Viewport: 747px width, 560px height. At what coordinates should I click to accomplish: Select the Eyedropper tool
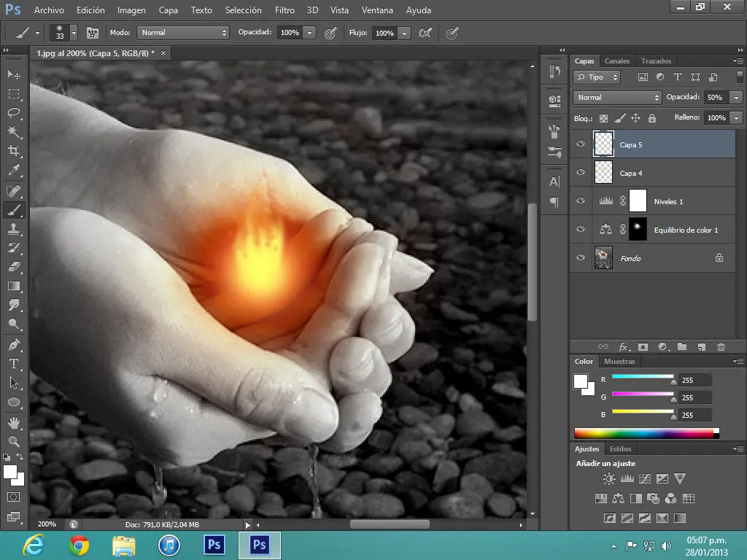(14, 170)
